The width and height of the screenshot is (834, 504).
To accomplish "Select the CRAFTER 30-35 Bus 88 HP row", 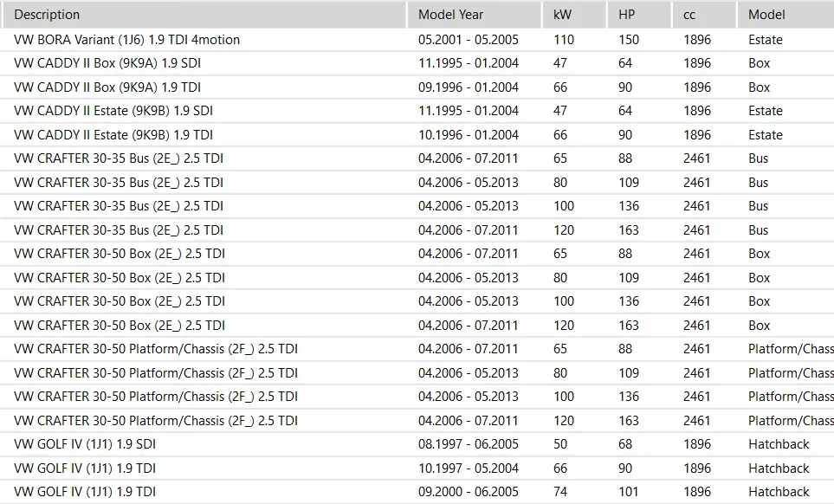I will [x=119, y=158].
